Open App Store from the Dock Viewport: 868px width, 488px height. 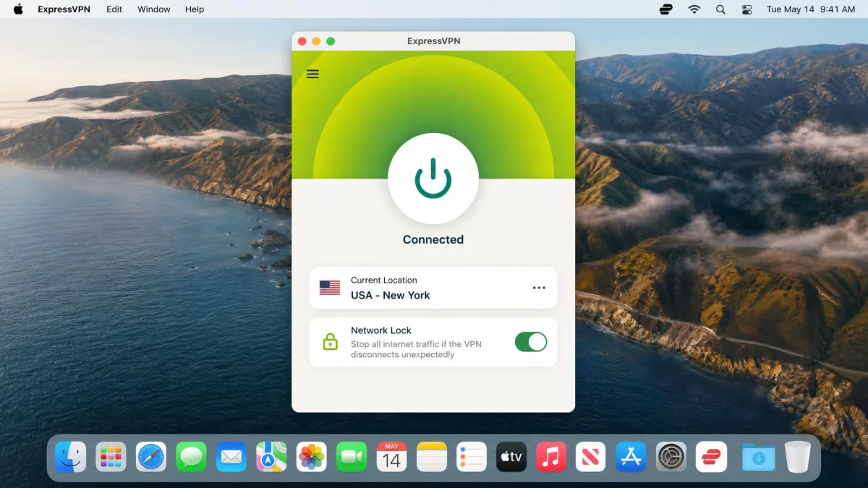click(631, 457)
